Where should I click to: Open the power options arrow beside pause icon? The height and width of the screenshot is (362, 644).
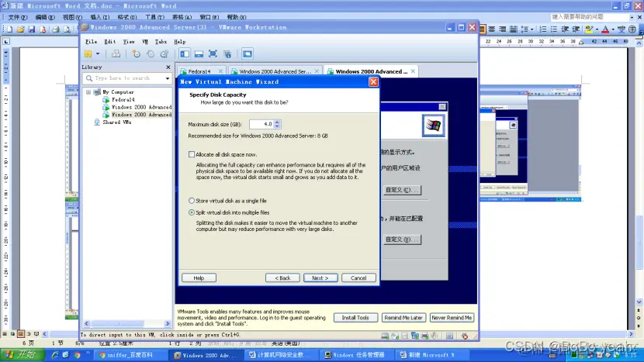[x=98, y=53]
